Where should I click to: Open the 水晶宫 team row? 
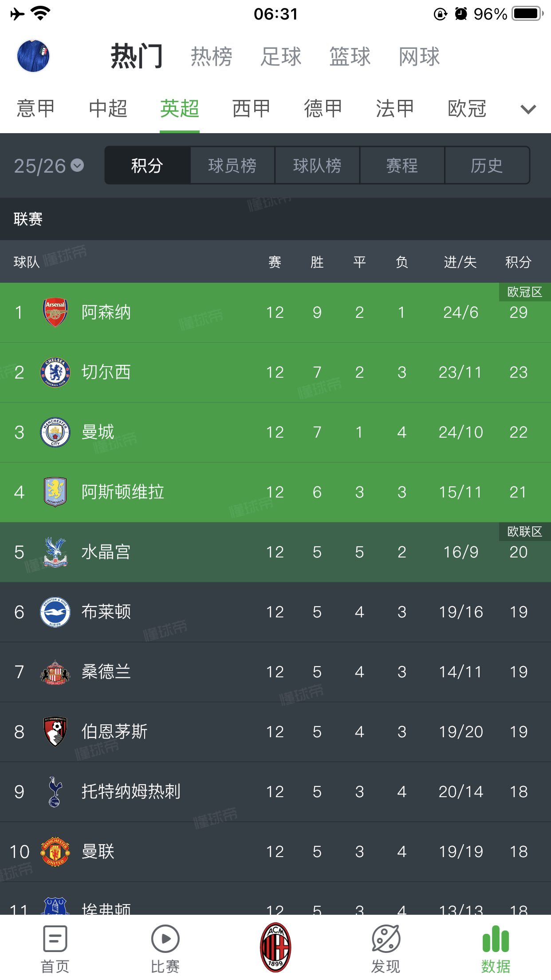coord(275,552)
